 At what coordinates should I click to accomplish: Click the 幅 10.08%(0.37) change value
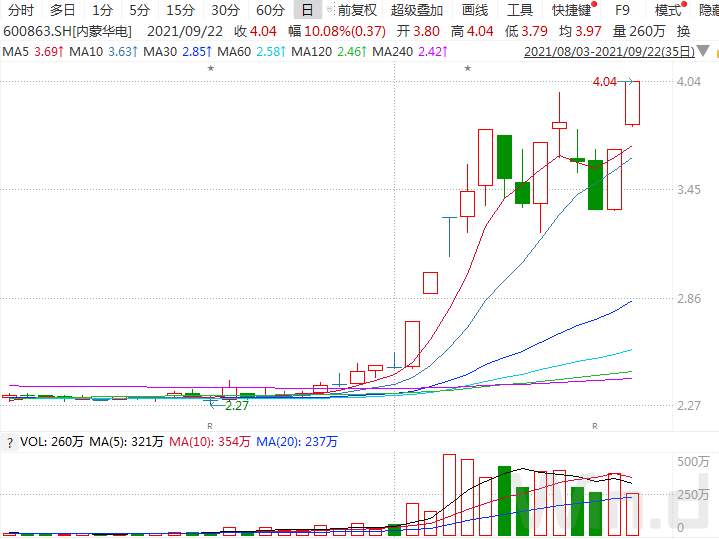pyautogui.click(x=337, y=31)
